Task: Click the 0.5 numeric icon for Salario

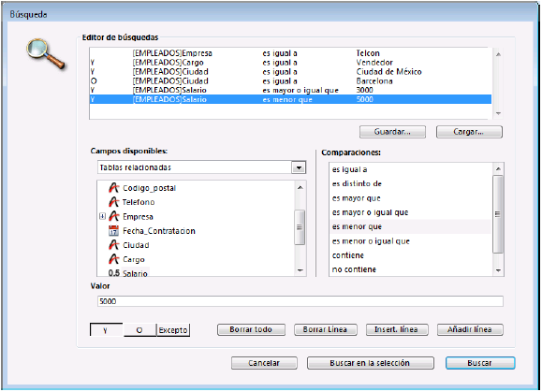Action: point(113,273)
